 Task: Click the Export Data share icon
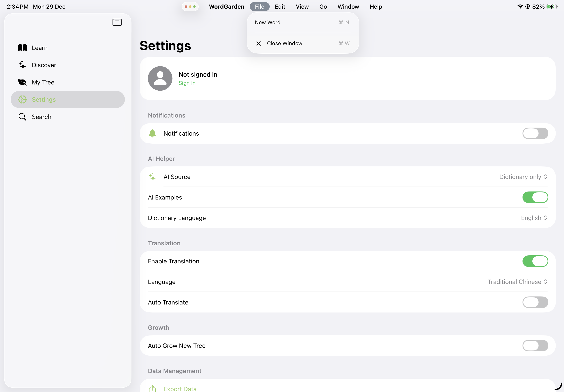pos(152,388)
